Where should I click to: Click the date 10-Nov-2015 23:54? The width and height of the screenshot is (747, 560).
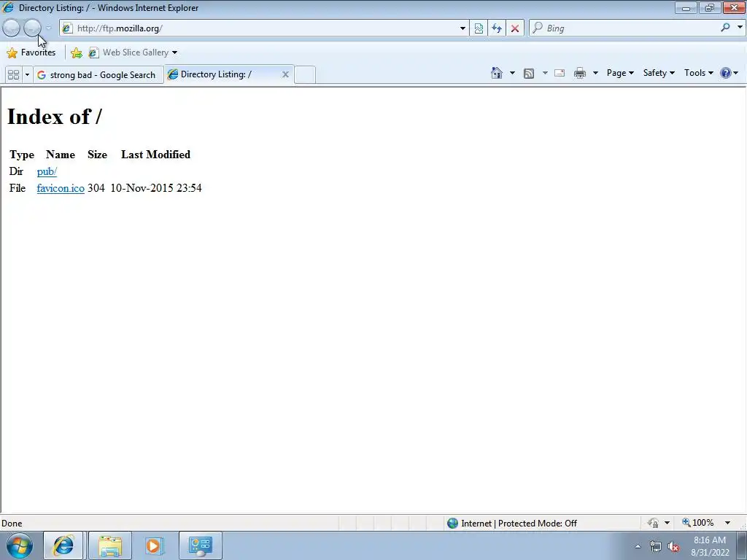pyautogui.click(x=156, y=188)
